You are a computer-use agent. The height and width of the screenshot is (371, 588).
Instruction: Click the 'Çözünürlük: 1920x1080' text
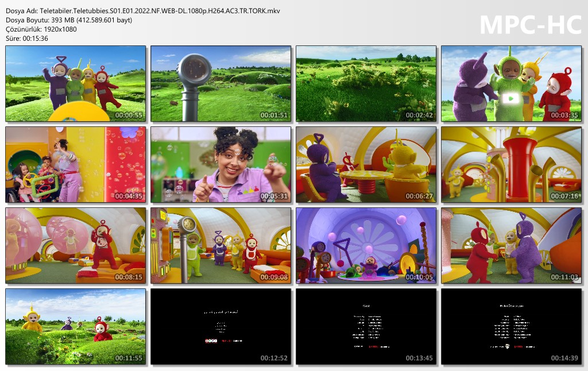click(x=41, y=29)
